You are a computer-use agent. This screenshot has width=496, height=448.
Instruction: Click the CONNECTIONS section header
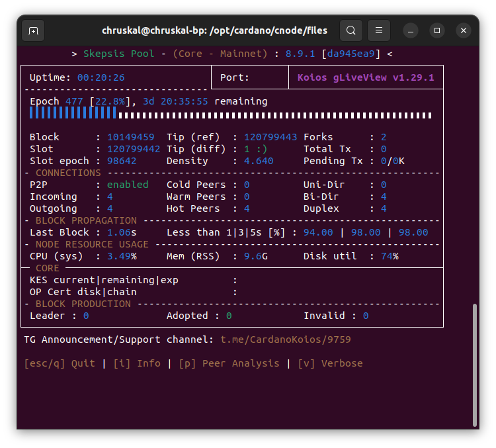(x=68, y=173)
